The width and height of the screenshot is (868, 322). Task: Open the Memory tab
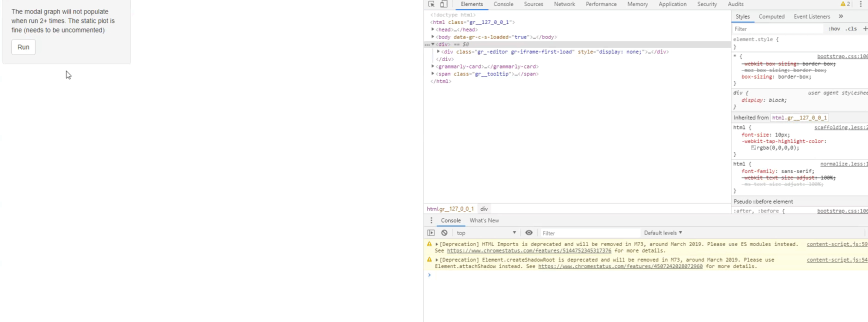pos(637,4)
